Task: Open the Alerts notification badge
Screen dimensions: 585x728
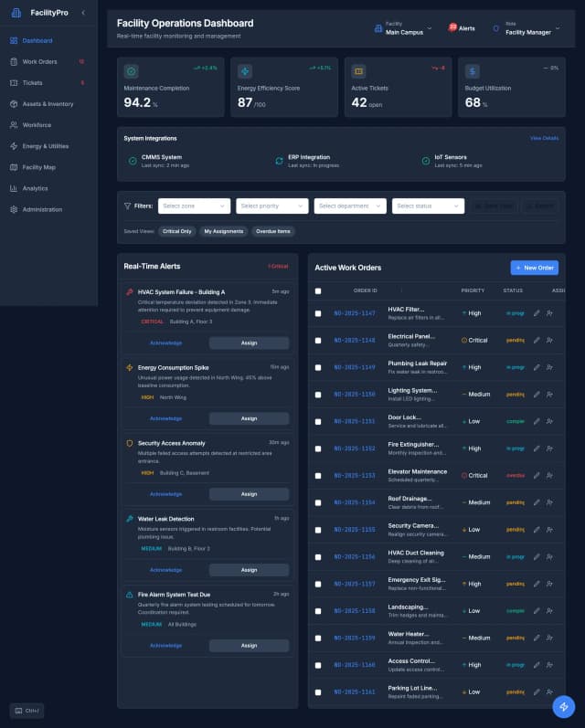Action: [x=462, y=28]
